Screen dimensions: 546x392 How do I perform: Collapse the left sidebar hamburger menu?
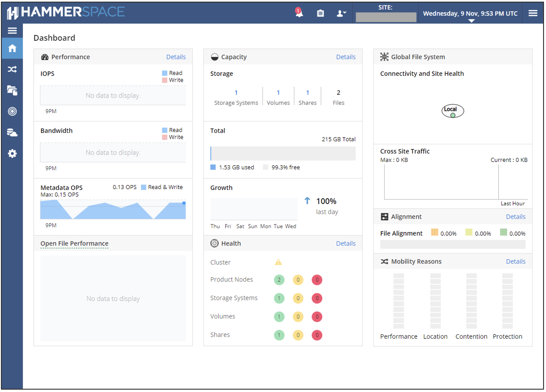click(x=12, y=31)
